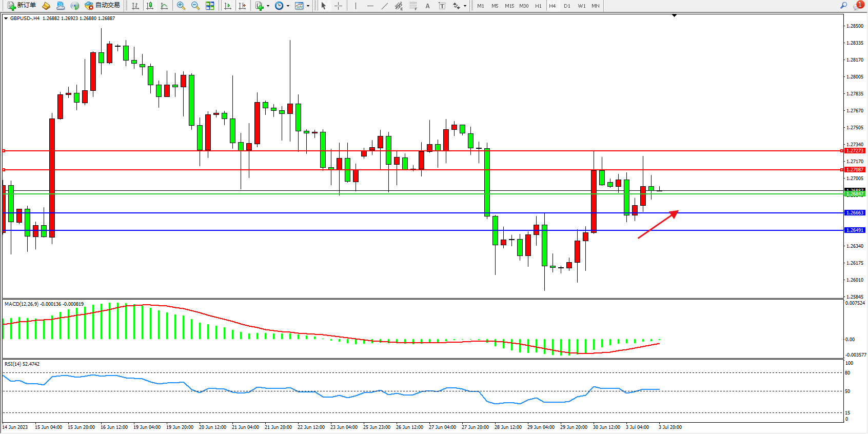Select the Crosshair tool
The height and width of the screenshot is (434, 868).
pos(339,6)
